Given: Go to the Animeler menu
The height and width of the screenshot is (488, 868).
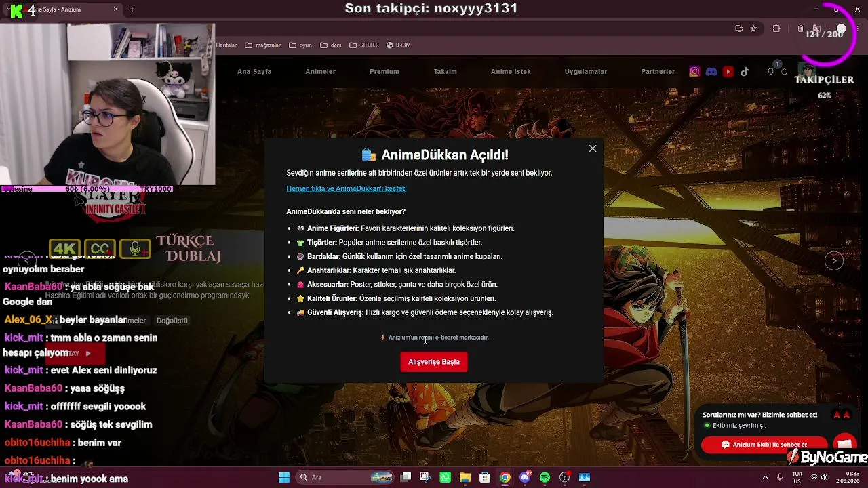Looking at the screenshot, I should (320, 71).
